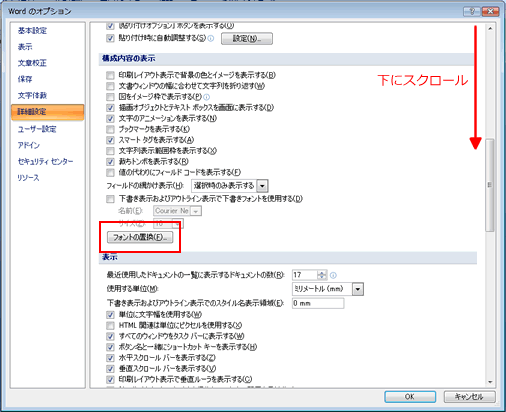
Task: Toggle 貼り付け時に自動調整する checkbox
Action: pos(110,38)
